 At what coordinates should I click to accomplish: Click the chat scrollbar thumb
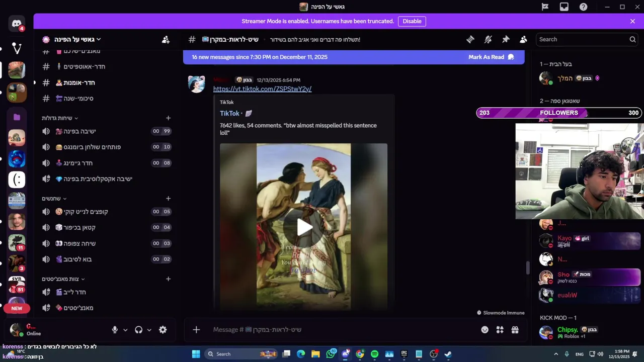point(527,267)
